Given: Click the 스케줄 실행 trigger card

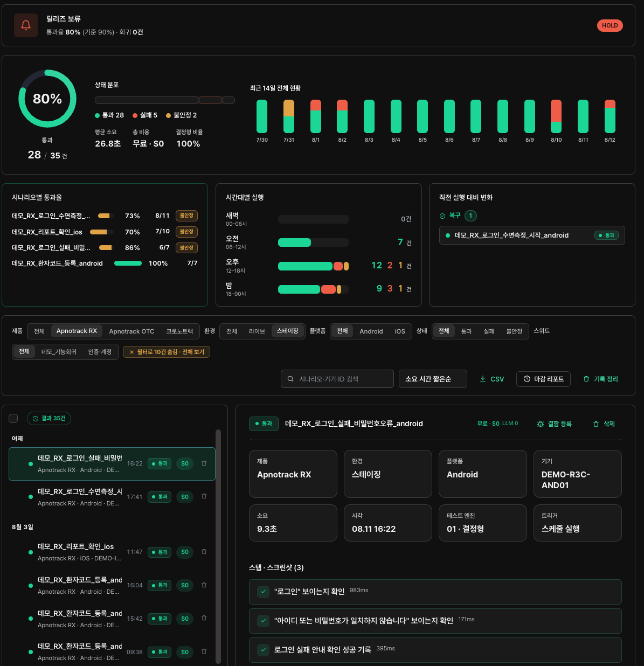Looking at the screenshot, I should pyautogui.click(x=577, y=523).
